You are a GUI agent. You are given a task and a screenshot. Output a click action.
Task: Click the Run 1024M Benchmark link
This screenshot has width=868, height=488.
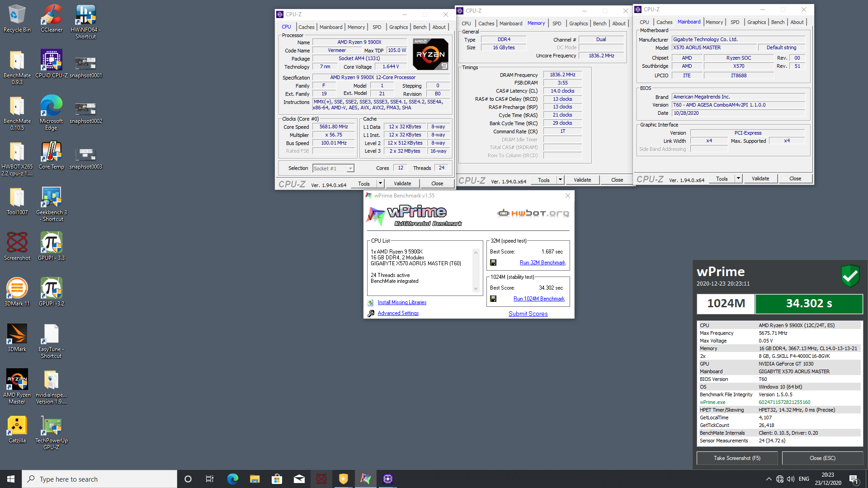[539, 299]
